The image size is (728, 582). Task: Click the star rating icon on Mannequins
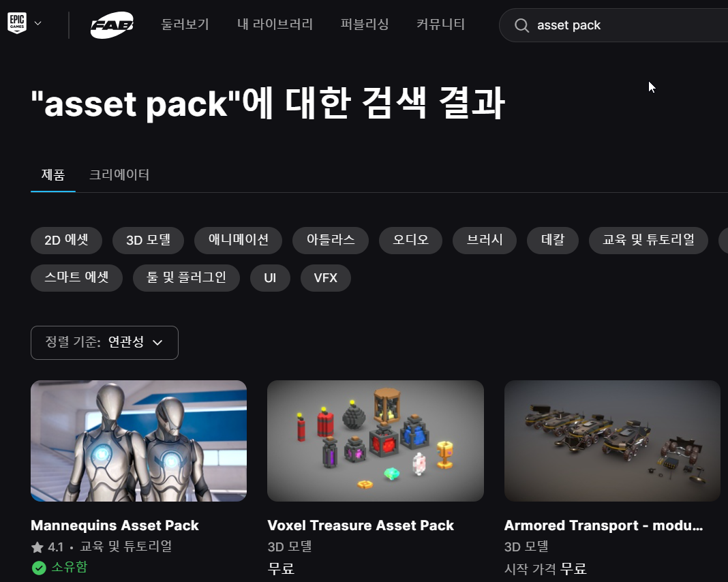tap(37, 547)
